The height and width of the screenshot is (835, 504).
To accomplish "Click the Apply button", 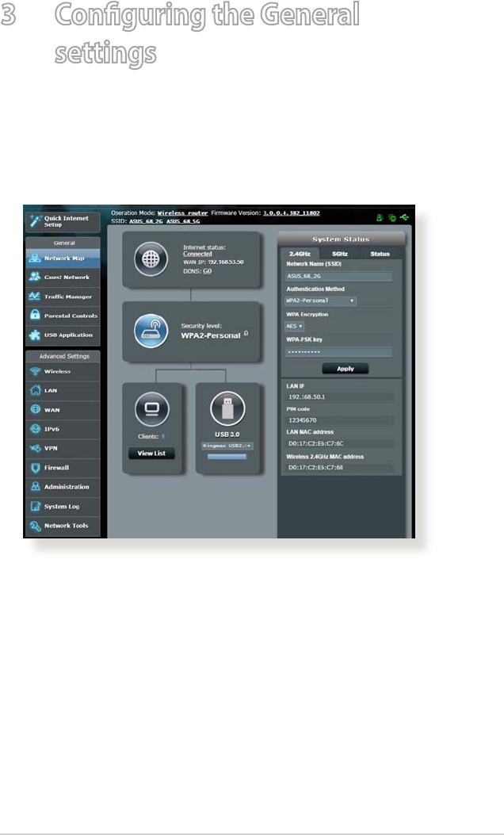I will (x=346, y=369).
